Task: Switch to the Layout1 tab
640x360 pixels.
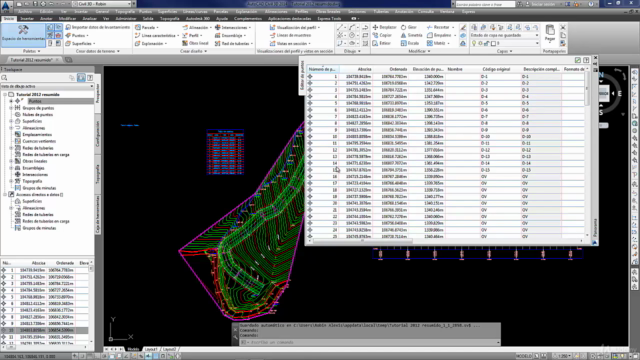Action: 151,349
